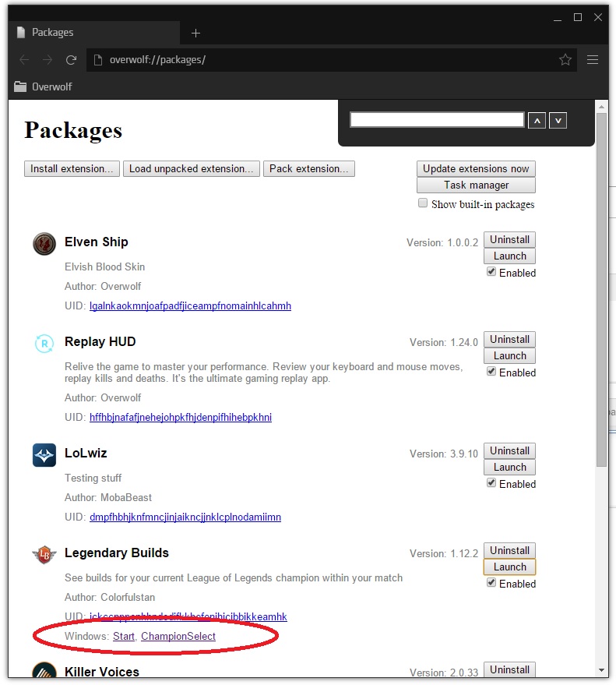Uninstall the Legendary Builds package
Image resolution: width=616 pixels, height=685 pixels.
(509, 550)
